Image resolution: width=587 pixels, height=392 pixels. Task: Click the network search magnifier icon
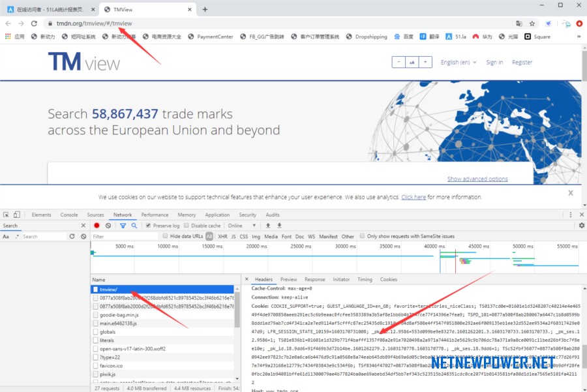(134, 226)
